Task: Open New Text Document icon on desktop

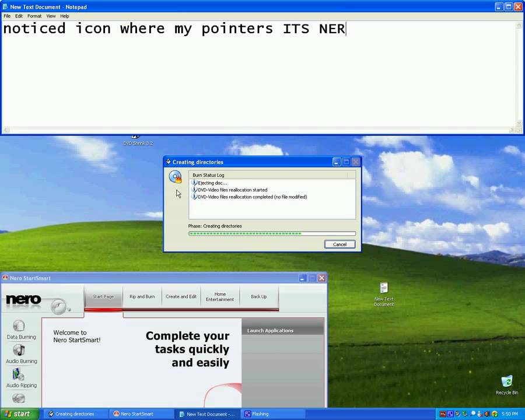Action: [x=384, y=295]
